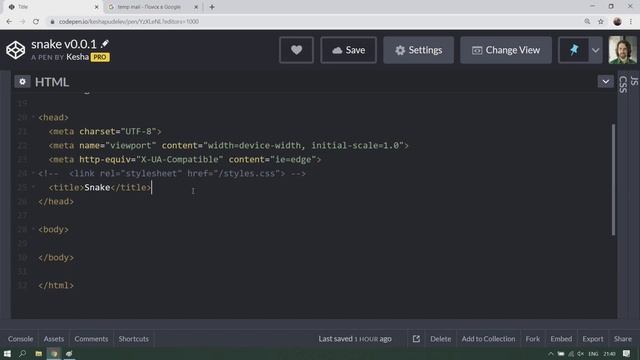The width and height of the screenshot is (640, 360).
Task: Open the Console panel
Action: coord(20,339)
